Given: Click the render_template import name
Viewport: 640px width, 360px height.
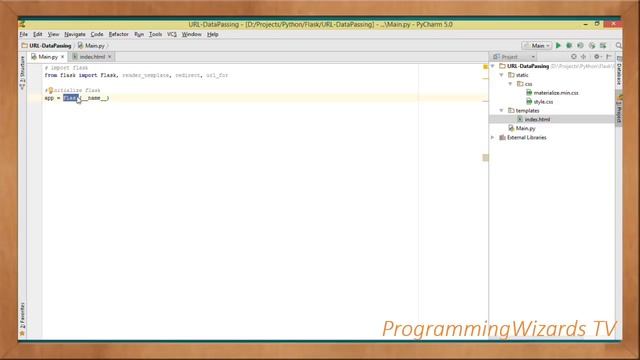Looking at the screenshot, I should pos(145,76).
